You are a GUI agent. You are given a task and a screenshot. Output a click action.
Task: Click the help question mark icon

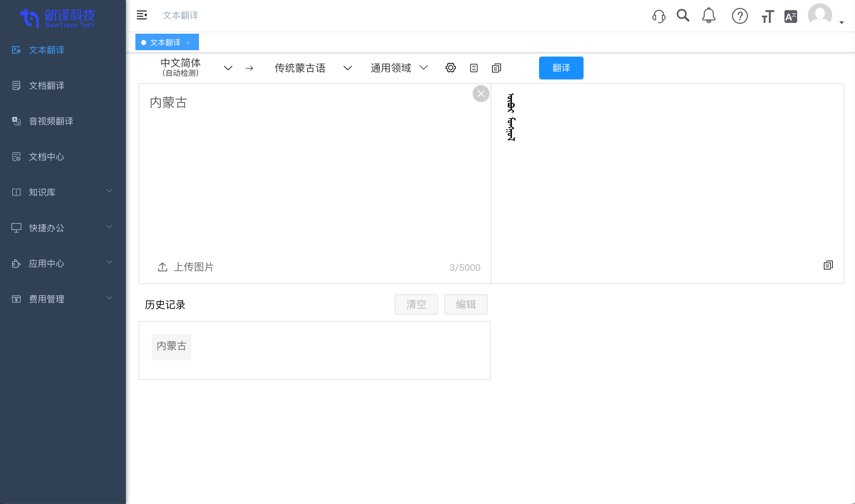(x=740, y=16)
